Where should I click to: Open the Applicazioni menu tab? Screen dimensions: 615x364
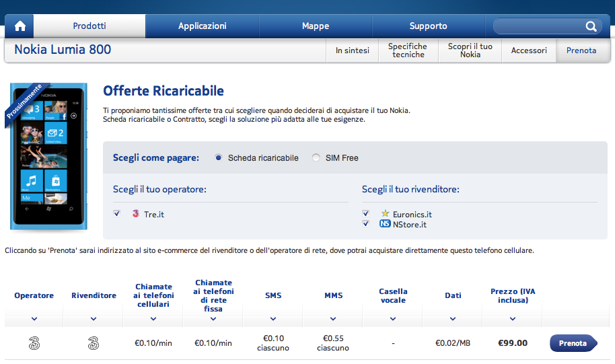[202, 26]
